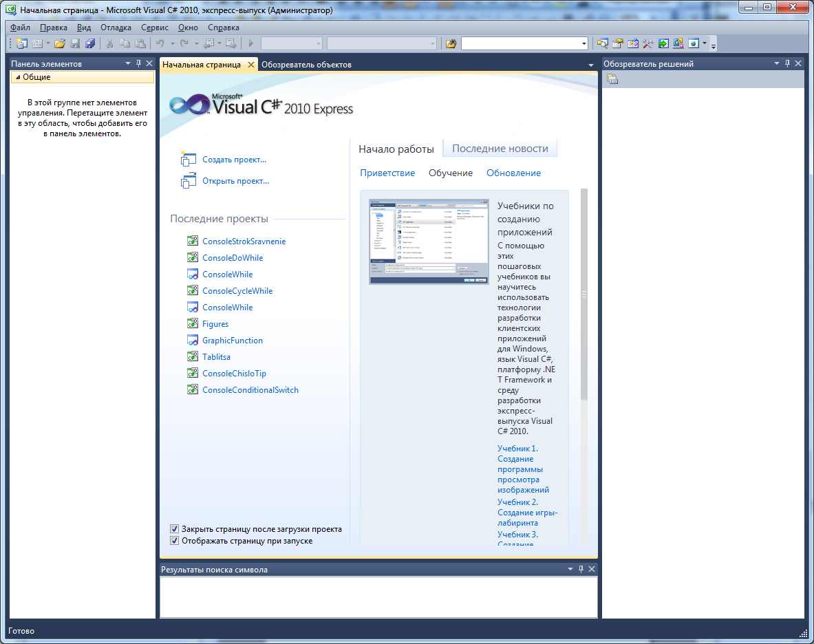The image size is (814, 644).
Task: Collapse the Общие group in toolbox
Action: [x=18, y=77]
